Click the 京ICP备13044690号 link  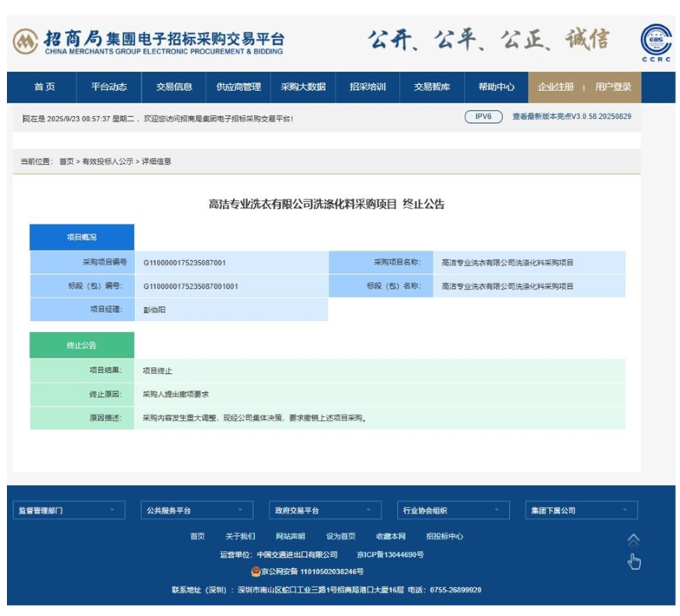(390, 554)
